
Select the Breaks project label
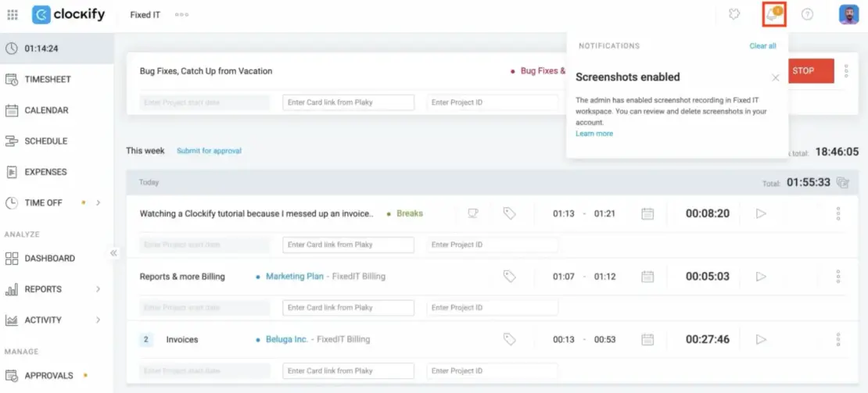(410, 213)
